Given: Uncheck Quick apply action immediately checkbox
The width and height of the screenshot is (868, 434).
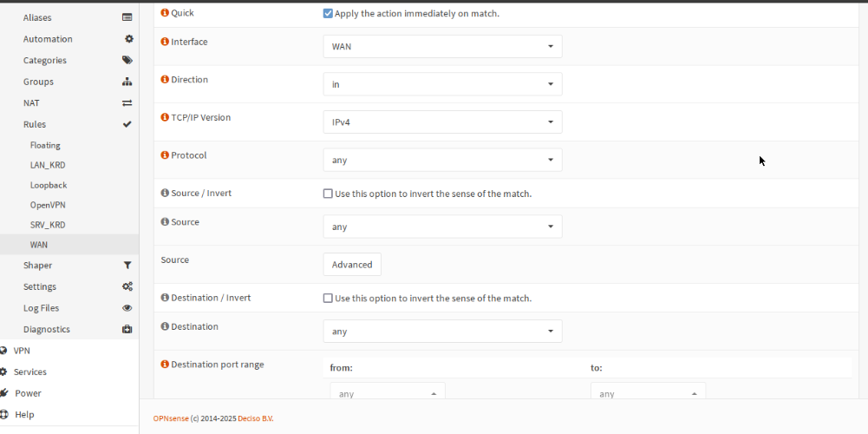Looking at the screenshot, I should click(x=328, y=14).
